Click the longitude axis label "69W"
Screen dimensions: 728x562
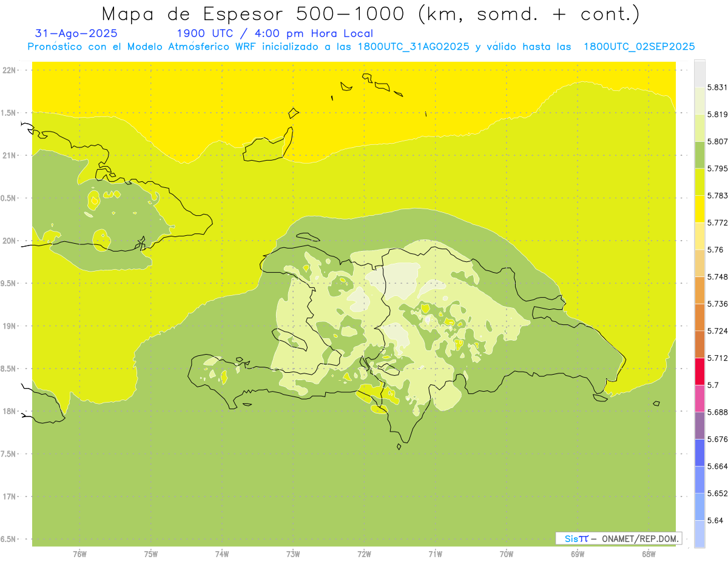pos(577,554)
